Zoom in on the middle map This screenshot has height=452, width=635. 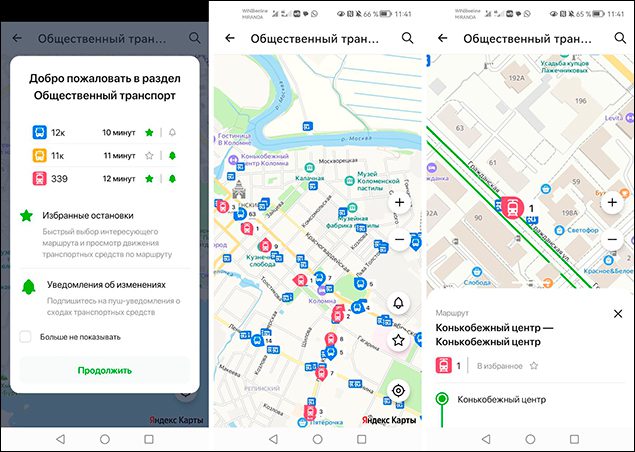(399, 203)
